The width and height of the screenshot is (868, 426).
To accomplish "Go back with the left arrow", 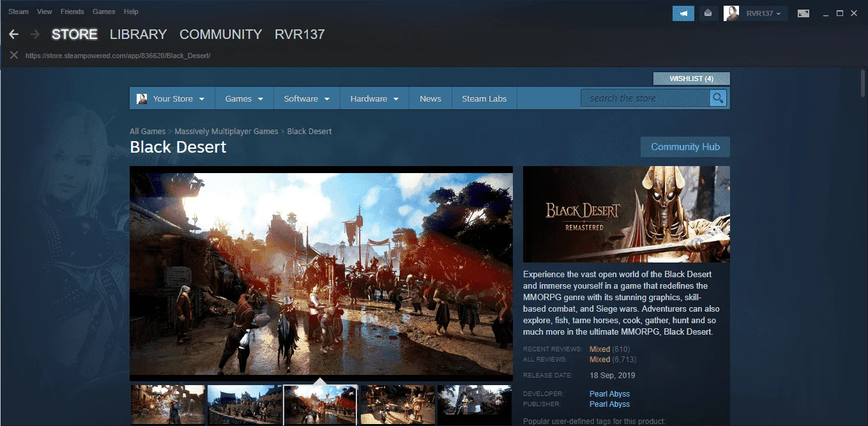I will [13, 34].
